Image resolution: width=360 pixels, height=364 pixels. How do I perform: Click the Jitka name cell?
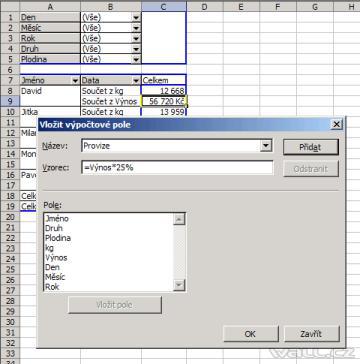point(50,111)
